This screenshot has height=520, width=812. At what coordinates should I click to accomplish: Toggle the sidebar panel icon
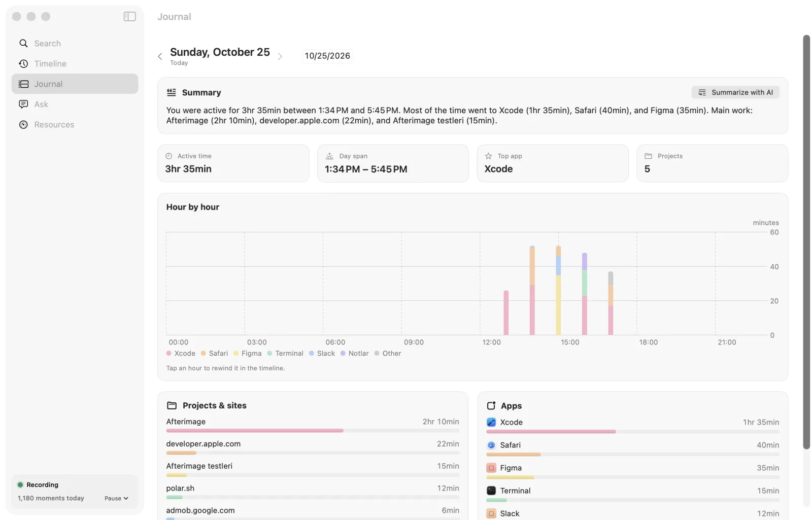pyautogui.click(x=129, y=17)
